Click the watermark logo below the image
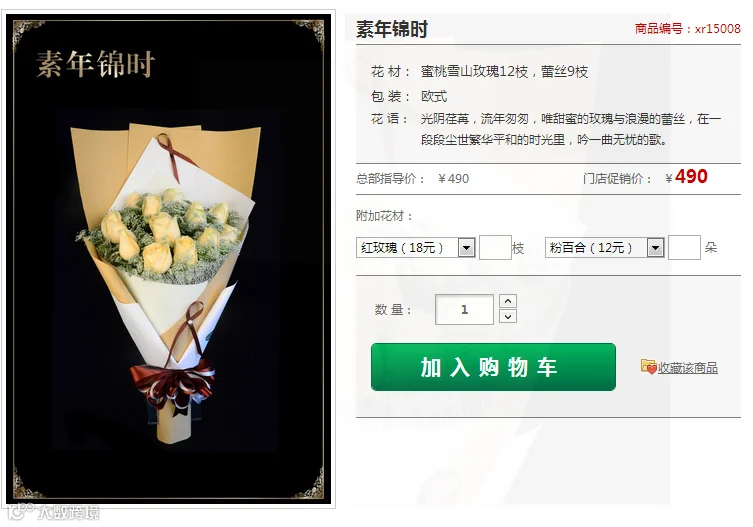Screen dimensions: 753x527 point(53,512)
